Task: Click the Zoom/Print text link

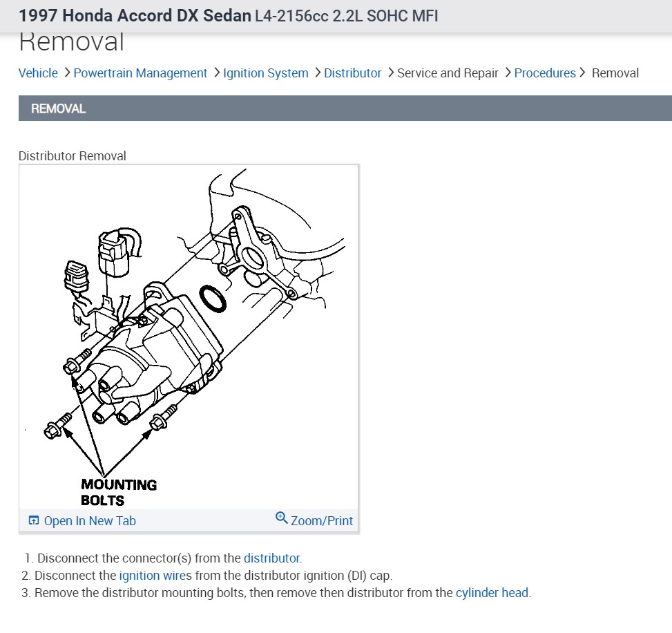Action: click(321, 520)
